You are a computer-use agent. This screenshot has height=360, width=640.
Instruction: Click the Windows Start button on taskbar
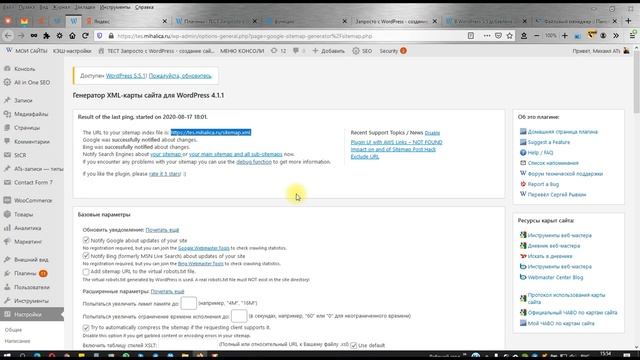coord(7,356)
